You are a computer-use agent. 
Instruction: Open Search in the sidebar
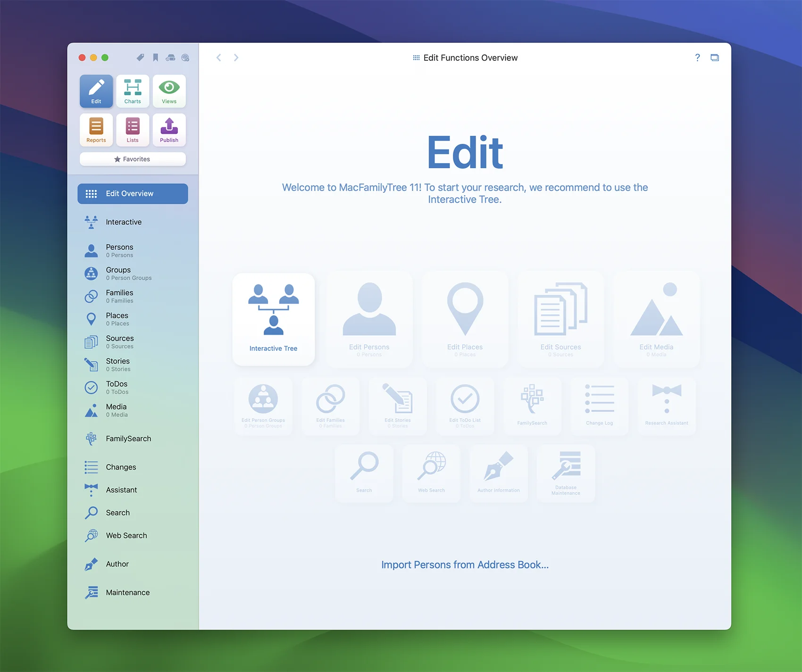pyautogui.click(x=133, y=513)
